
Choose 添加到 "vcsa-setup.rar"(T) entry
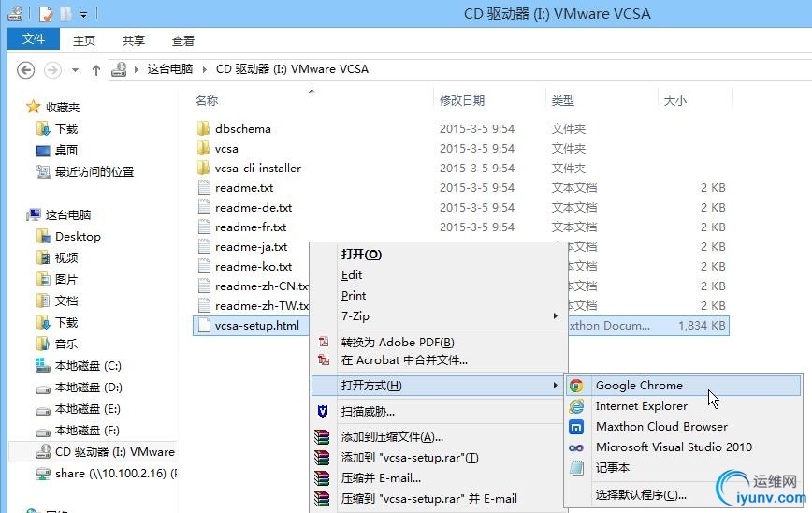tap(410, 458)
